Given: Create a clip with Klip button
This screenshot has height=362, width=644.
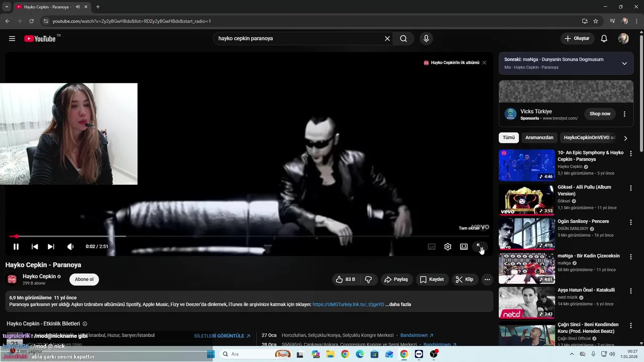Looking at the screenshot, I should [x=464, y=279].
